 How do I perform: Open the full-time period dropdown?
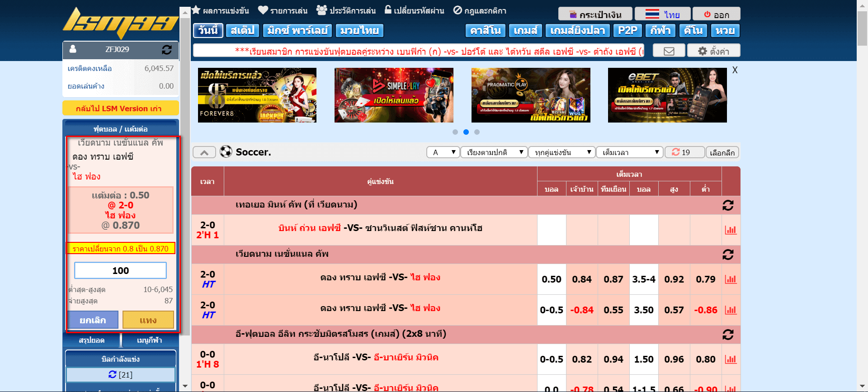(629, 152)
